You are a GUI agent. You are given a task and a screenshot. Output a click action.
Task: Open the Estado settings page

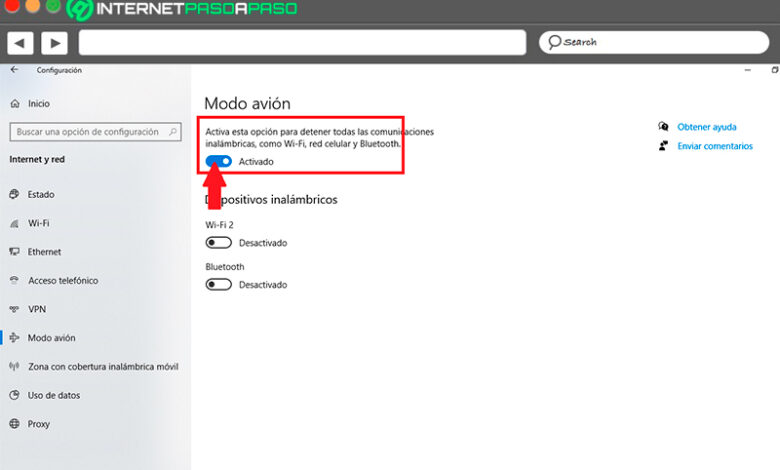coord(41,194)
